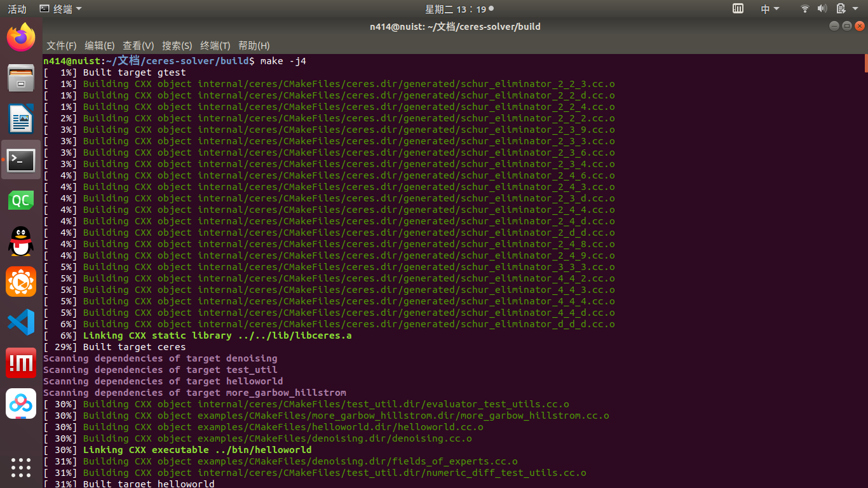Screen dimensions: 868x488
Task: Click the volume speaker icon
Action: [x=822, y=9]
